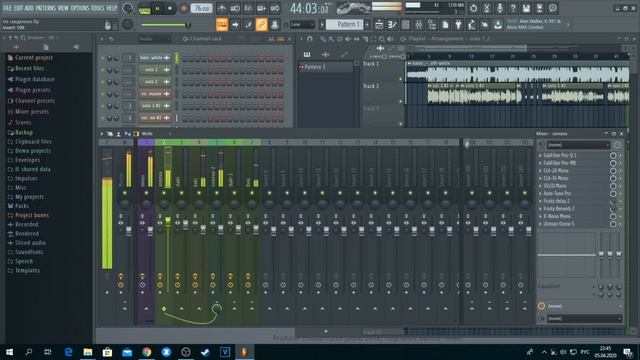
Task: Open the plugin picker plug icon
Action: point(458,25)
